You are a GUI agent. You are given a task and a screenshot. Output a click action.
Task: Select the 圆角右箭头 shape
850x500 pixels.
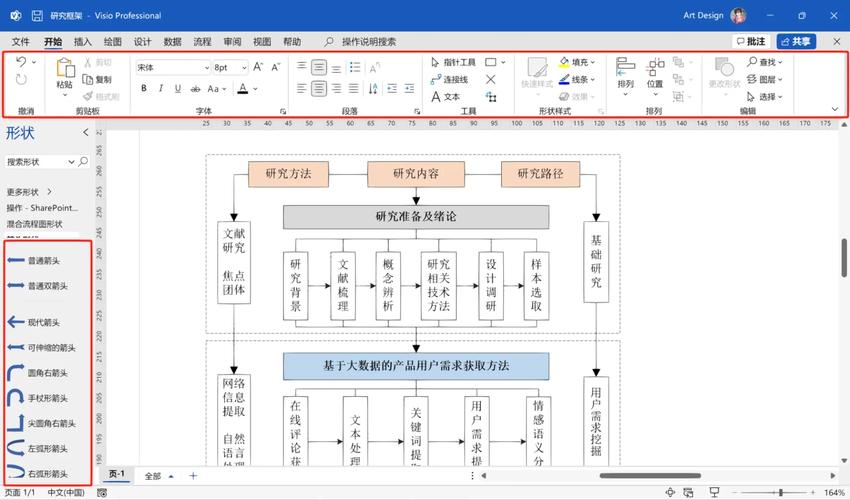coord(37,373)
